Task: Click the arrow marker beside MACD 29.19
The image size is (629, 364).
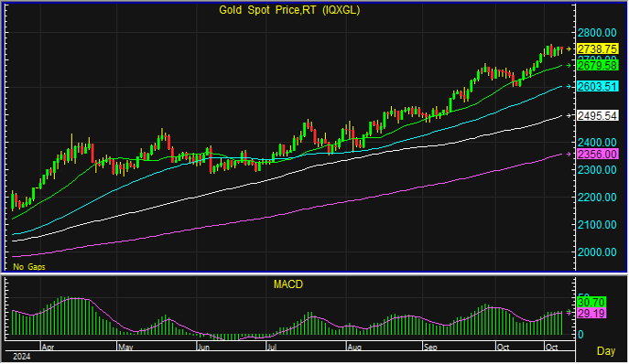Action: point(569,313)
